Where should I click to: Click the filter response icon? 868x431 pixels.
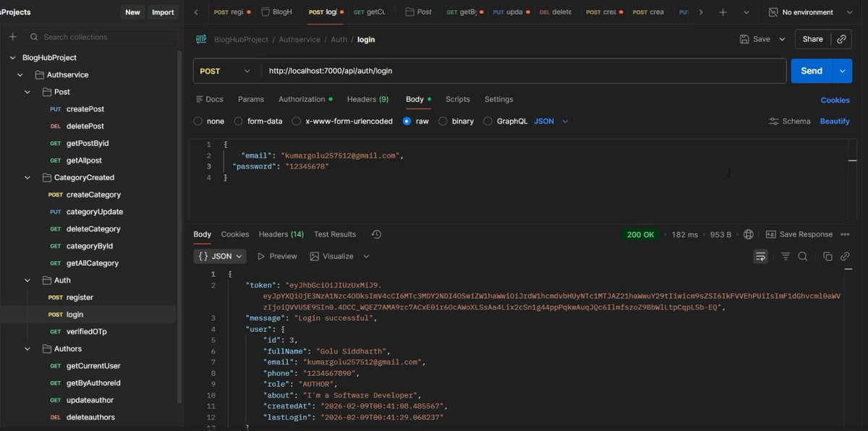[x=786, y=257]
